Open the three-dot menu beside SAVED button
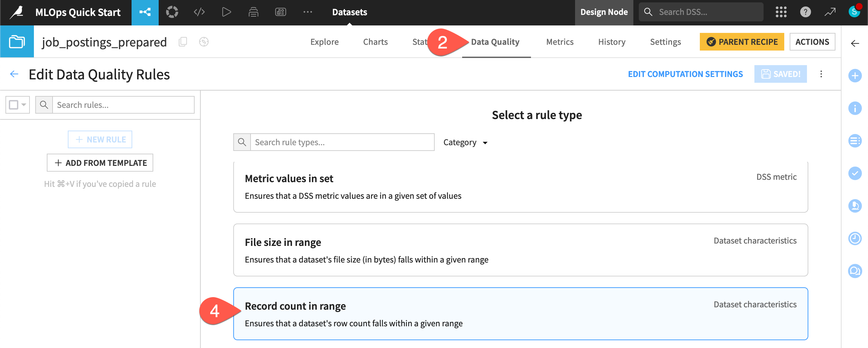868x348 pixels. pyautogui.click(x=821, y=74)
